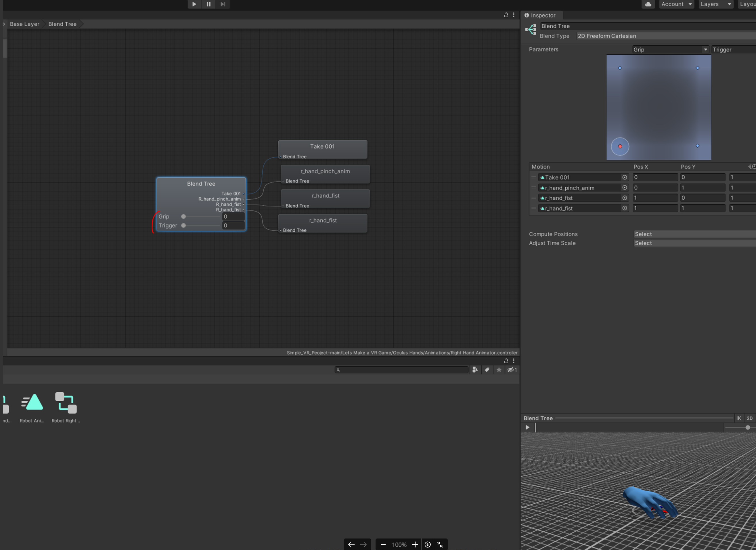Click the Favorites star icon
Image resolution: width=756 pixels, height=550 pixels.
tap(499, 370)
